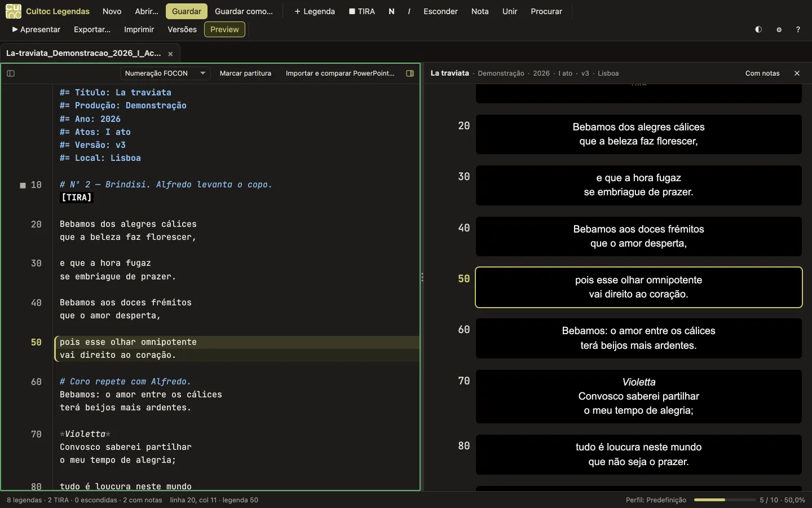This screenshot has width=812, height=508.
Task: Open a file with Abrir...
Action: (147, 11)
